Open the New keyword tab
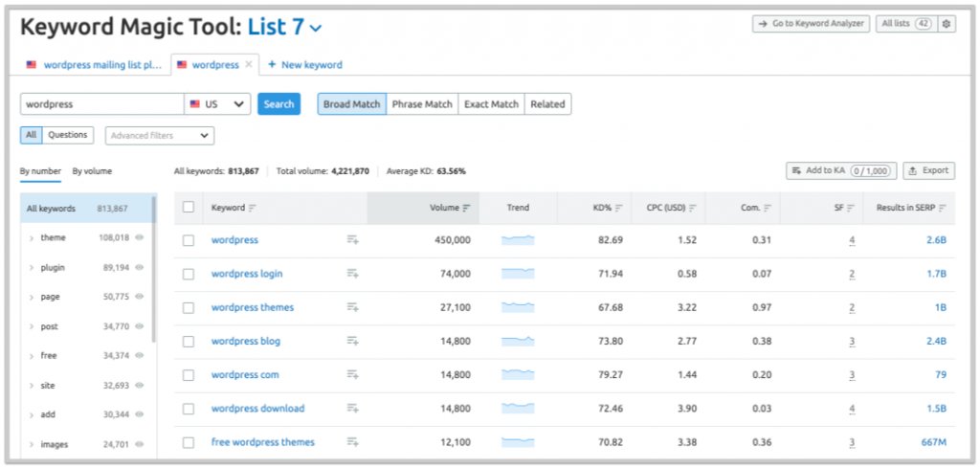The image size is (980, 468). click(x=305, y=65)
